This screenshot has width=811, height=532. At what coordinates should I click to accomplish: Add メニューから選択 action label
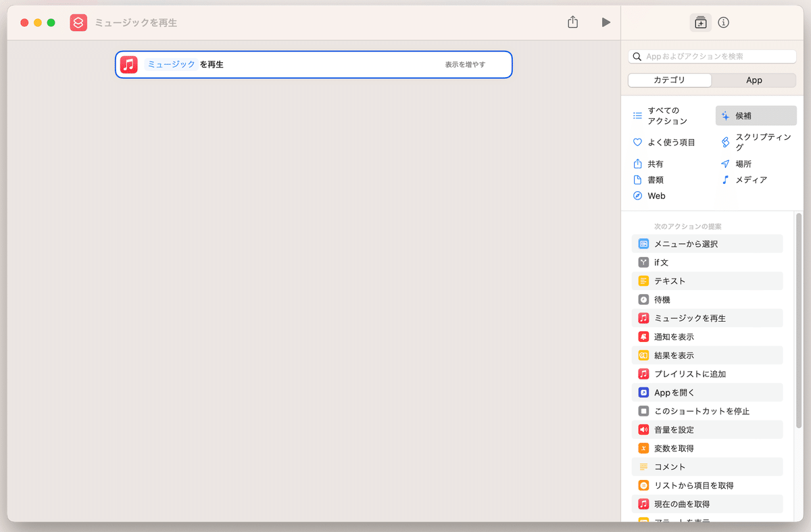686,243
